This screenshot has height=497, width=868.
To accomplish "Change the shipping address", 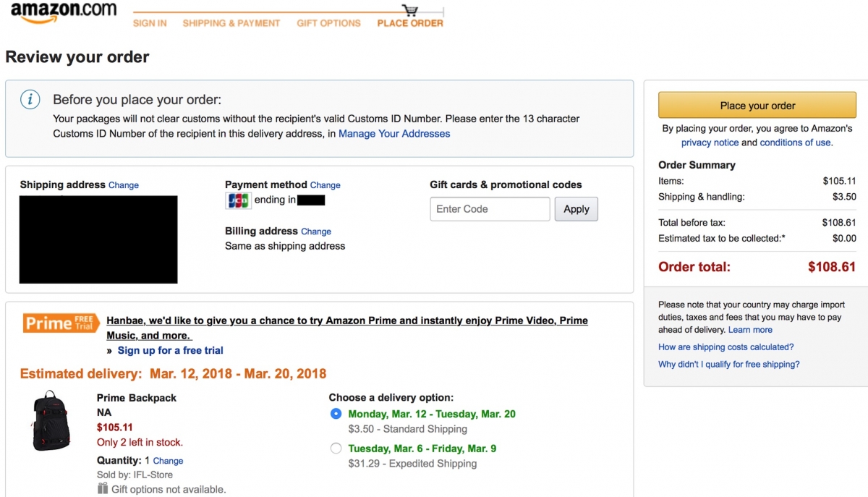I will [x=124, y=185].
